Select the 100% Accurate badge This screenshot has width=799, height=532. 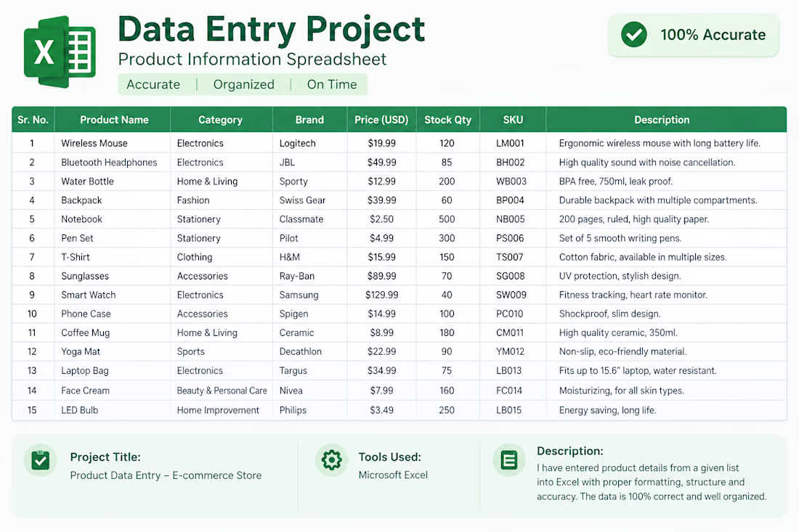click(693, 35)
